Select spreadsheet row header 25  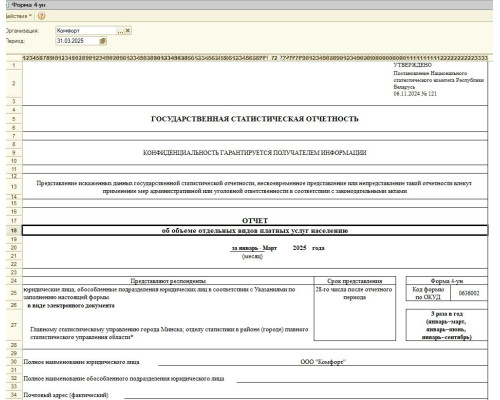coord(14,293)
